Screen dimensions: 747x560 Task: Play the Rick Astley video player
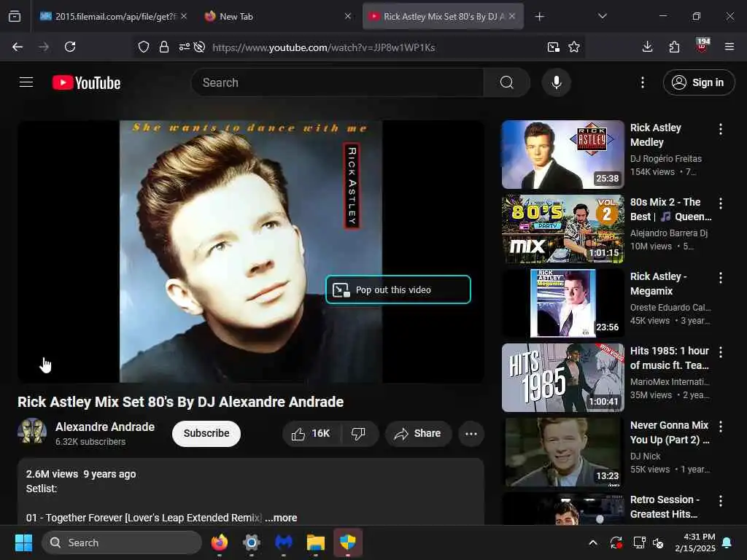click(251, 252)
